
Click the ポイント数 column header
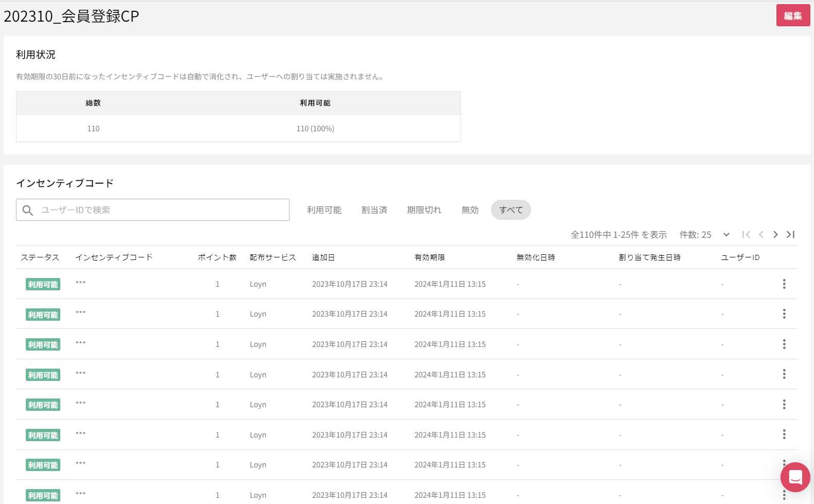click(x=217, y=257)
